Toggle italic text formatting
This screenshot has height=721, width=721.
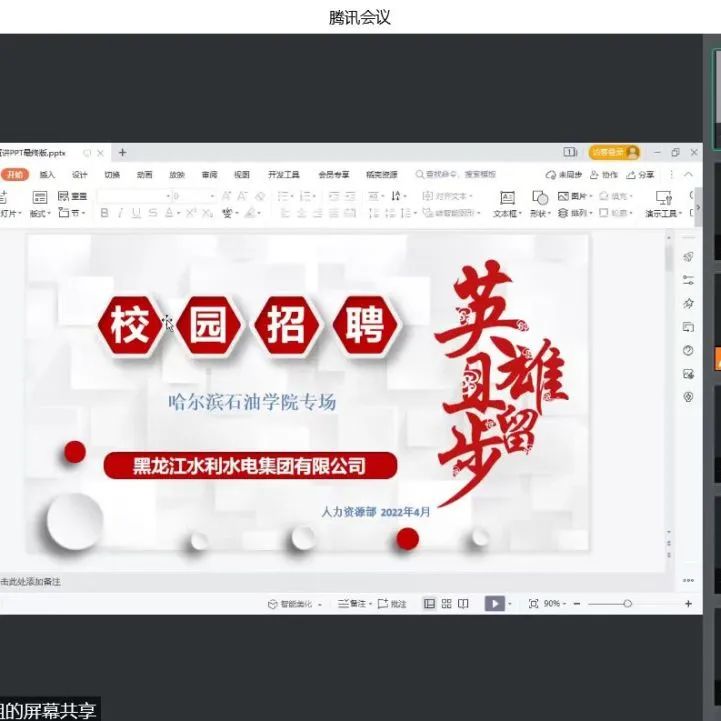(120, 213)
